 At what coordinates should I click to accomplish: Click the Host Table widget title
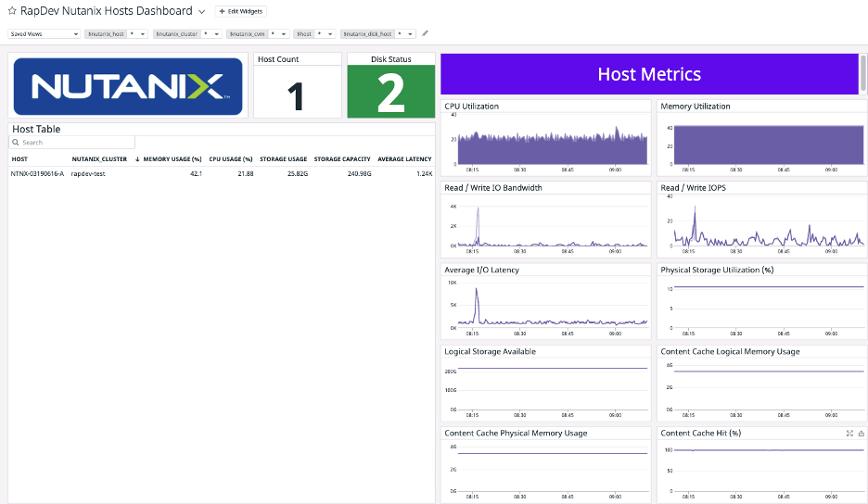[x=36, y=129]
